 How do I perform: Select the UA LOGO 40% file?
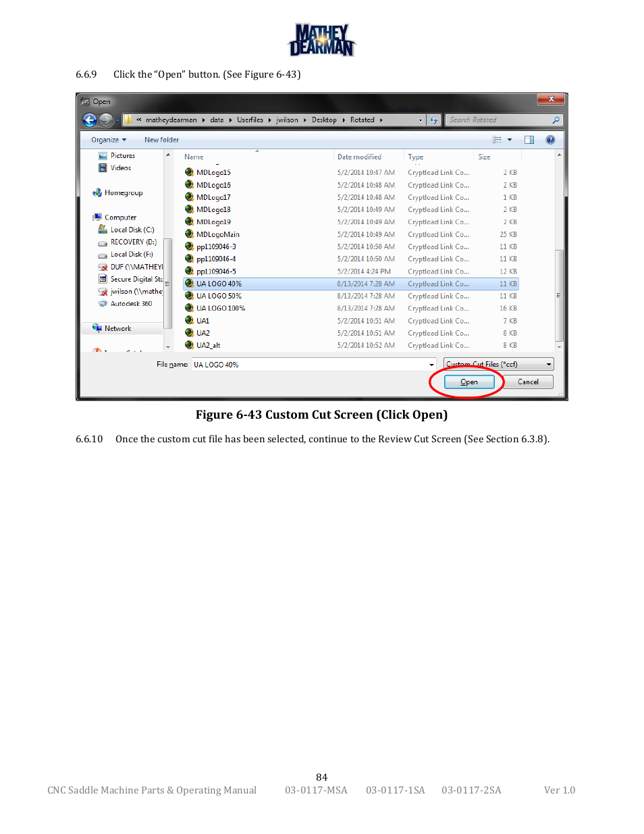pyautogui.click(x=350, y=284)
